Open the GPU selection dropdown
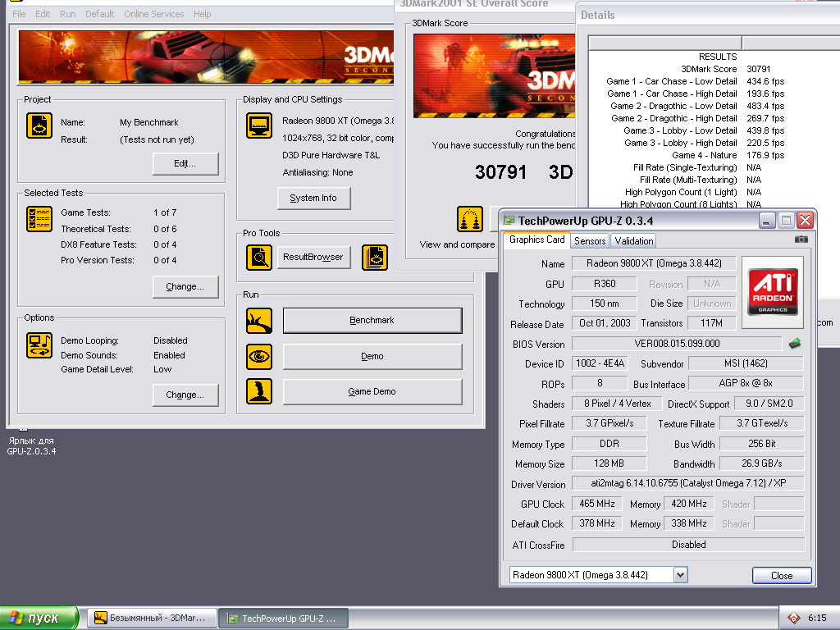The width and height of the screenshot is (840, 630). pyautogui.click(x=680, y=575)
